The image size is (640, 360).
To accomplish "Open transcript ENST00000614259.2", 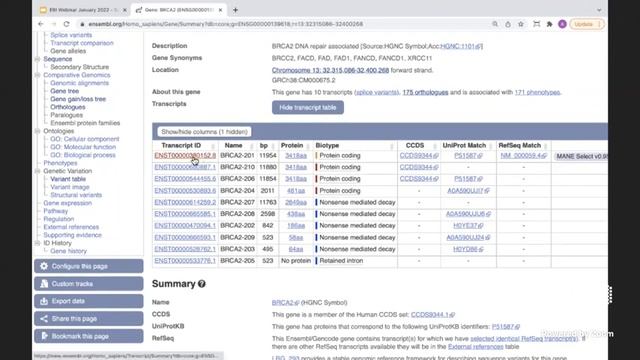I will (x=185, y=202).
